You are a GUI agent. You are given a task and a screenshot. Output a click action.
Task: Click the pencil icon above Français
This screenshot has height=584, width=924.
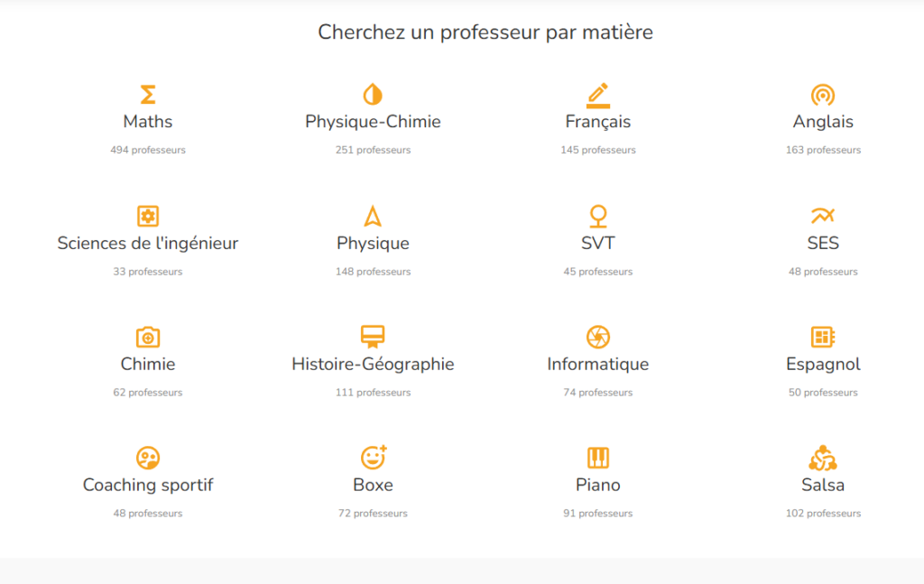click(598, 96)
